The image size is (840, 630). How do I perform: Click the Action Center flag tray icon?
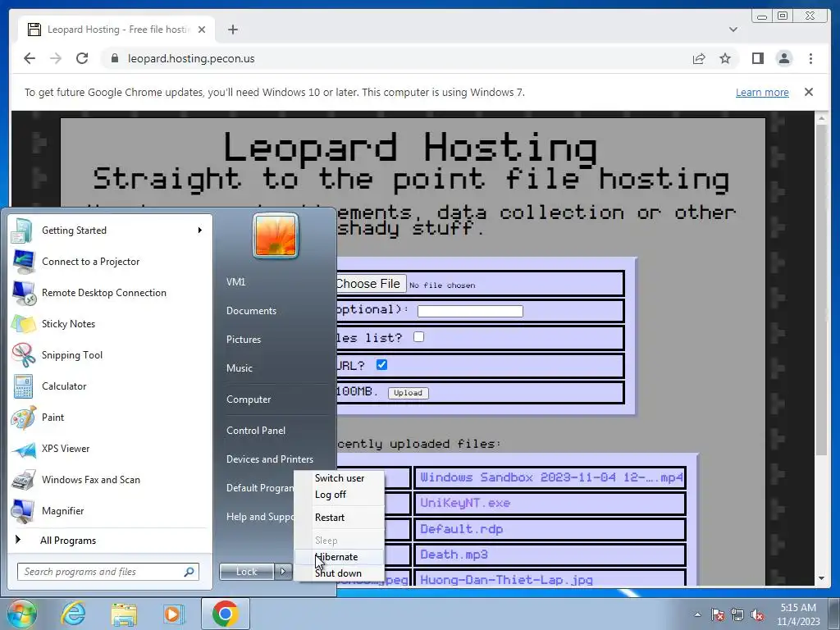[718, 614]
